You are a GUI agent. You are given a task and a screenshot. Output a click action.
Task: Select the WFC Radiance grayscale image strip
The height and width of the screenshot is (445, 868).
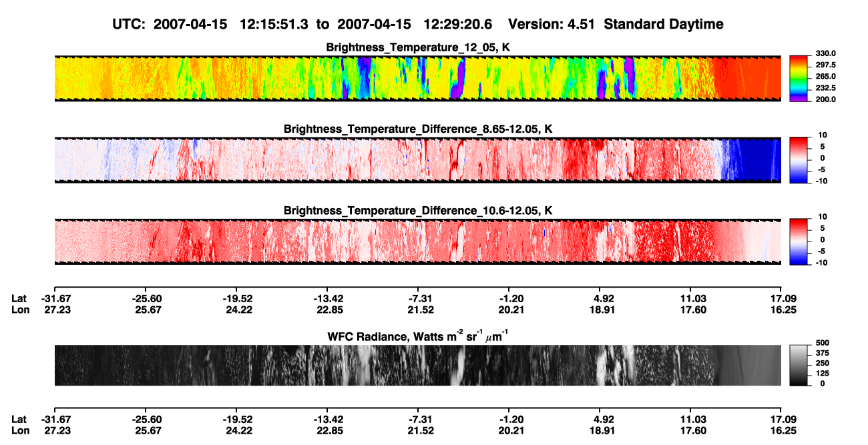click(x=417, y=365)
